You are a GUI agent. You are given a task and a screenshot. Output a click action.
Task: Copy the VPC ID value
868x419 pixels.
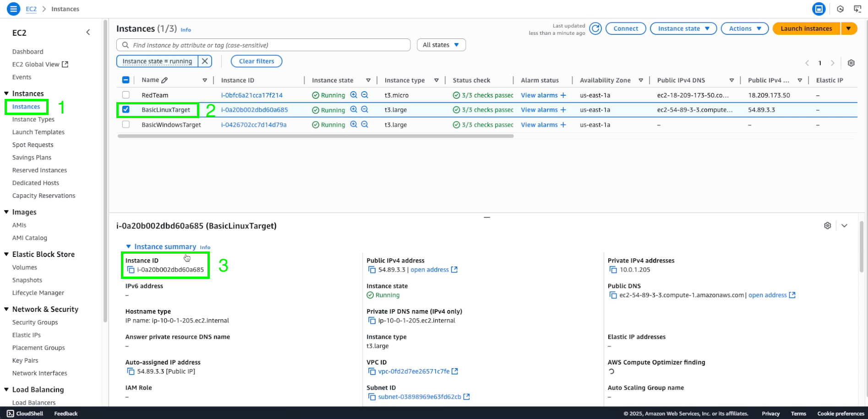coord(372,371)
